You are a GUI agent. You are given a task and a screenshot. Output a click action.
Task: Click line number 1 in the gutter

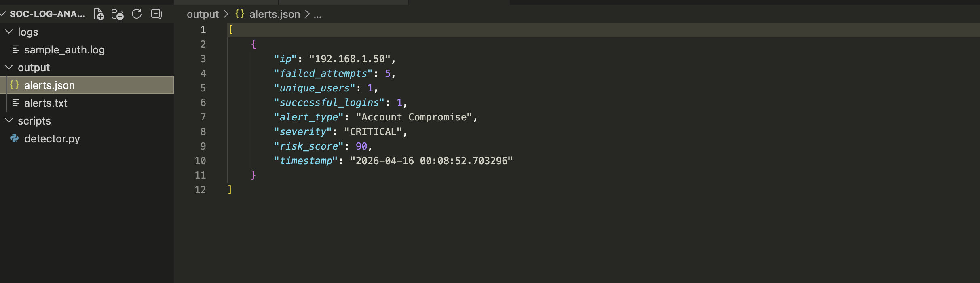203,30
